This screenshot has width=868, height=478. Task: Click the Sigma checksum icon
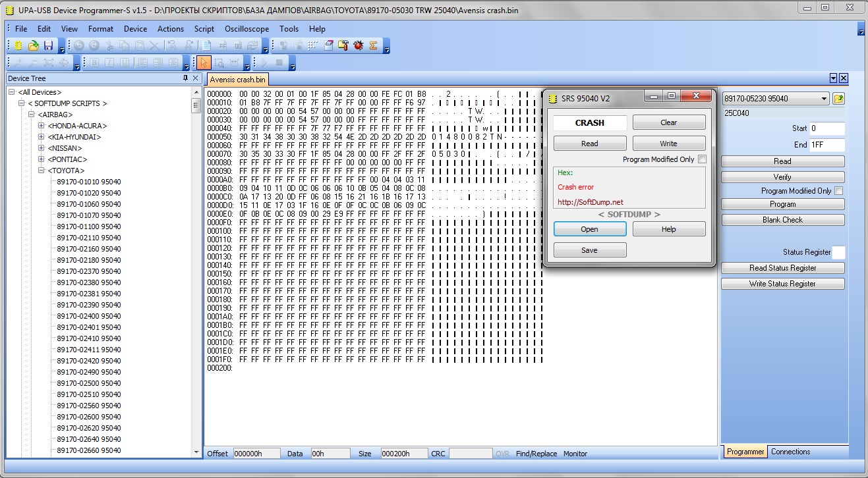coord(373,45)
